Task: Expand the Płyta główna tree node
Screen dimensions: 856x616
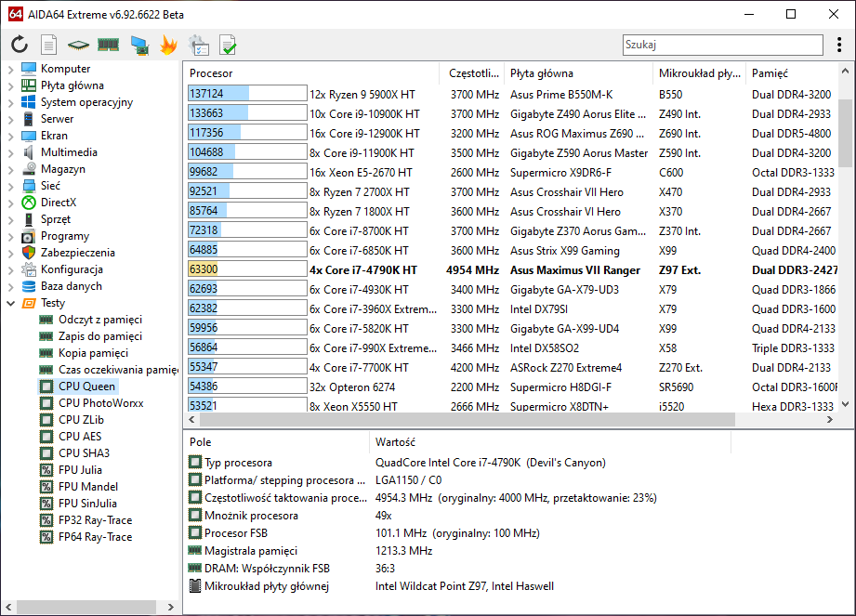Action: [11, 85]
